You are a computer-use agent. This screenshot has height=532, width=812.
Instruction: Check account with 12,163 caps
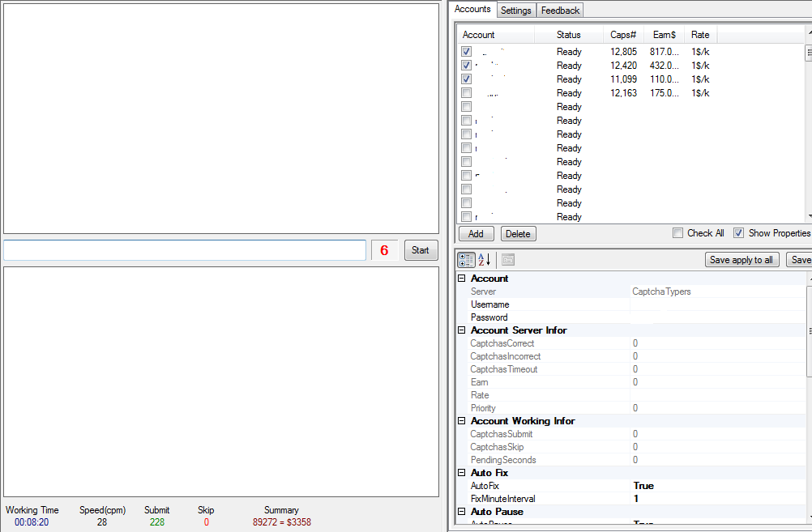[x=466, y=93]
